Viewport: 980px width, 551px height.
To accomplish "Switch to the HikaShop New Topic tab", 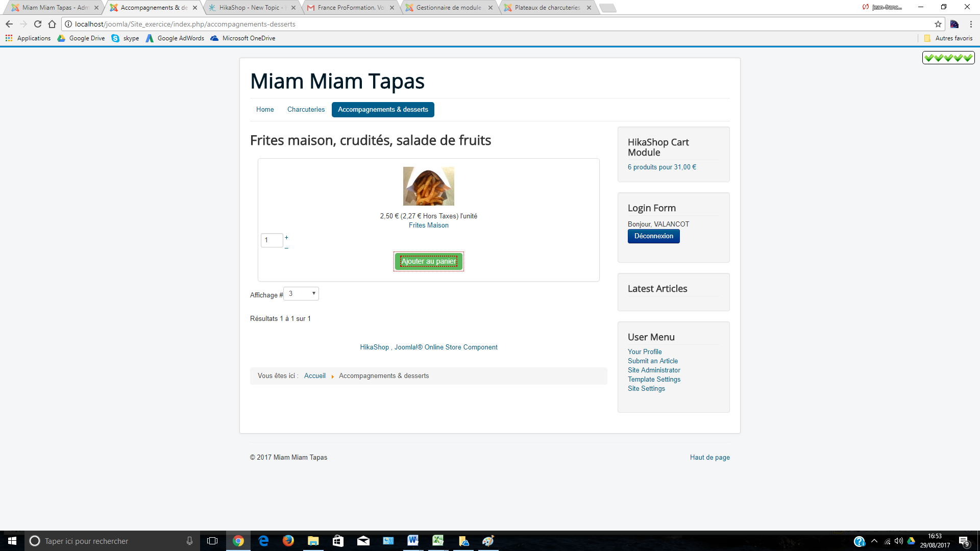I will coord(250,8).
